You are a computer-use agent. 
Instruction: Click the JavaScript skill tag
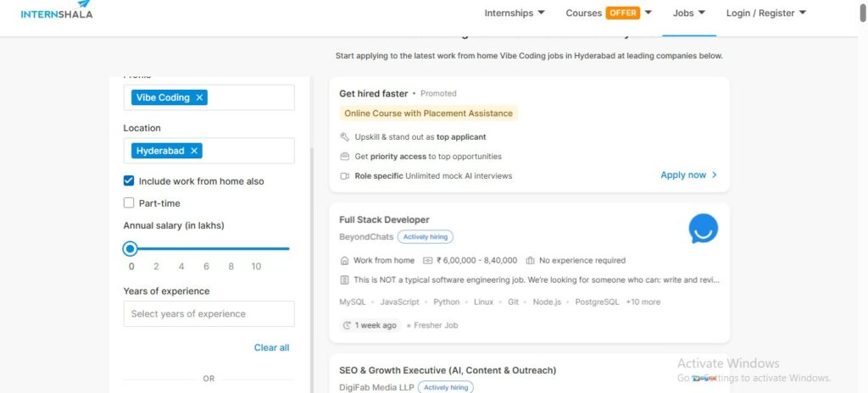click(400, 302)
